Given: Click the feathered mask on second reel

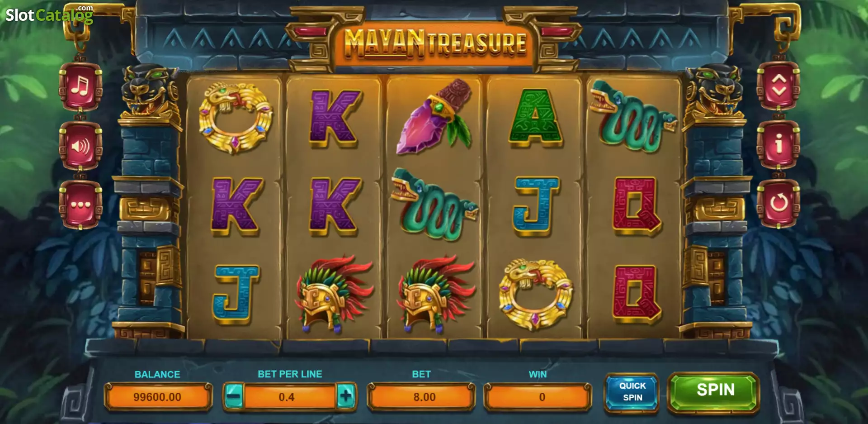Looking at the screenshot, I should pos(335,294).
